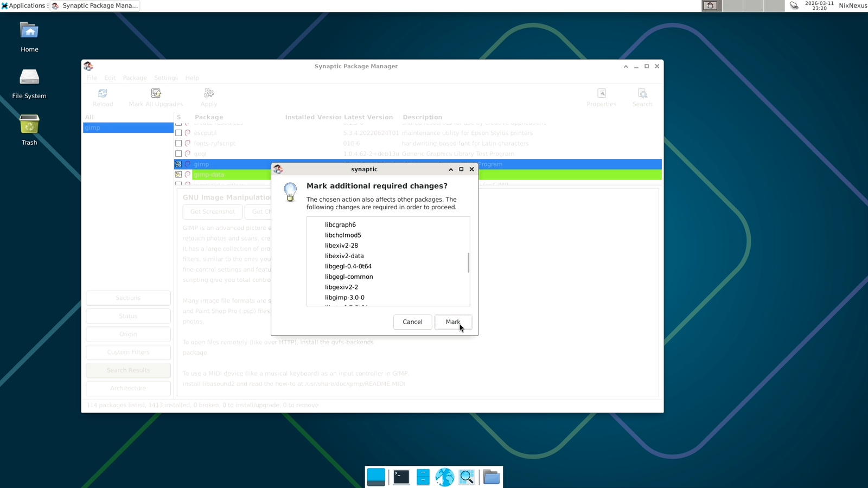Open the web browser globe icon in dock
The width and height of the screenshot is (868, 488).
(444, 477)
